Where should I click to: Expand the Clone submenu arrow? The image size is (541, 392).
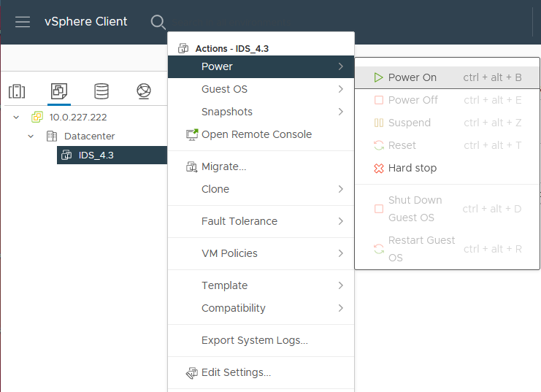click(x=340, y=189)
